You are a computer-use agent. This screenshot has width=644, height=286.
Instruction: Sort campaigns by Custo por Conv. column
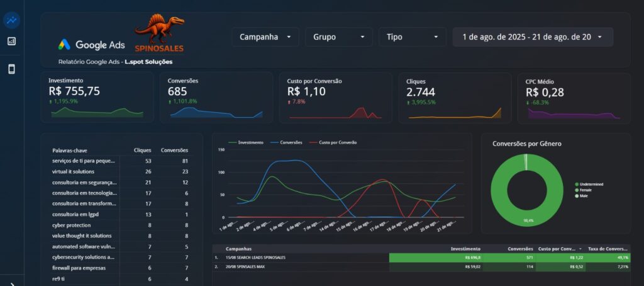(560, 249)
